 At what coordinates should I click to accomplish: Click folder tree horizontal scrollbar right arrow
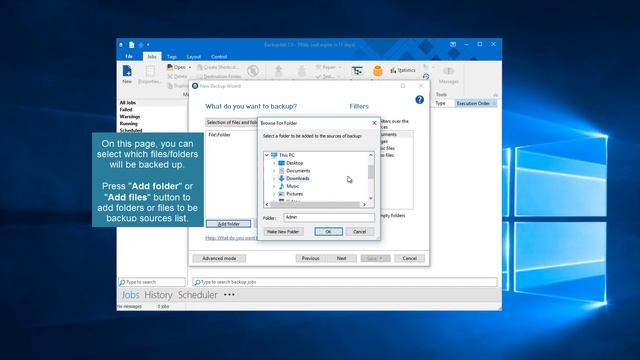click(x=364, y=204)
